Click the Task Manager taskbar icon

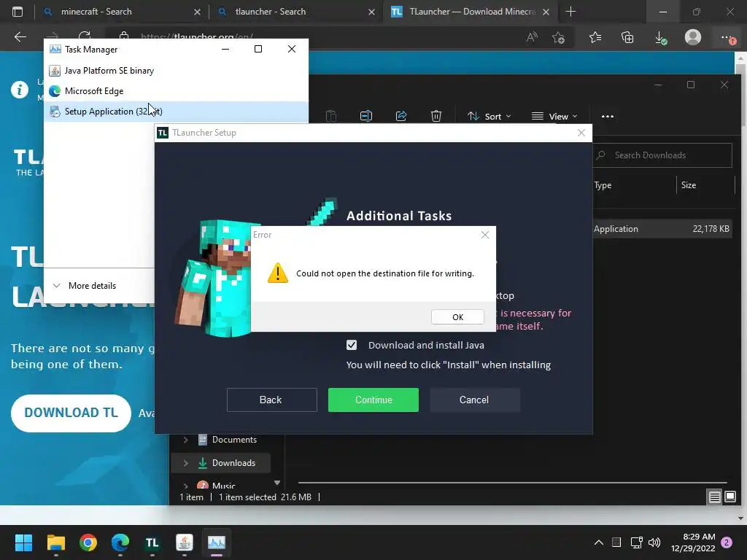coord(216,542)
